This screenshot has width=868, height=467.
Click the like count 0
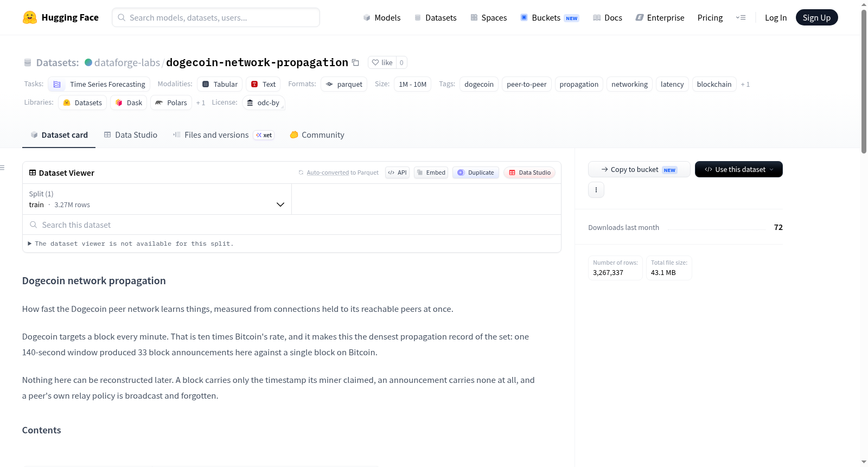(x=401, y=62)
